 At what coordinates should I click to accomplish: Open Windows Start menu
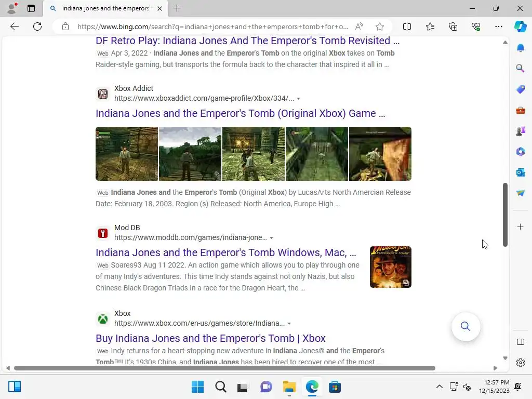pos(197,387)
